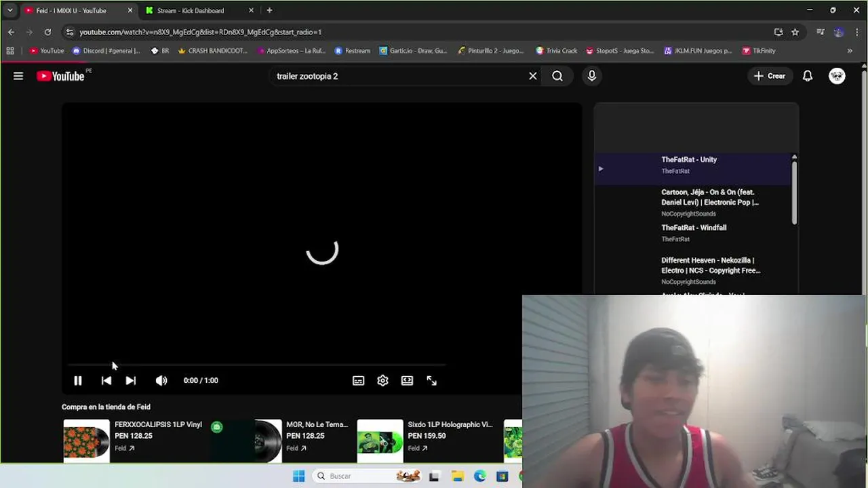The height and width of the screenshot is (488, 868).
Task: Open the YouTube account avatar menu
Action: (x=837, y=76)
